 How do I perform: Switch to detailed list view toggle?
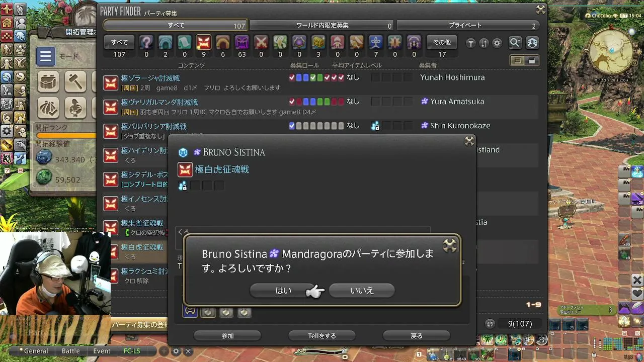pyautogui.click(x=517, y=61)
